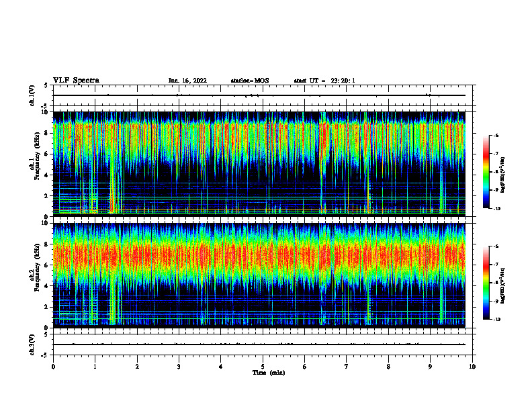Click time axis tick label "4"
Image resolution: width=532 pixels, height=411 pixels.
click(x=221, y=367)
